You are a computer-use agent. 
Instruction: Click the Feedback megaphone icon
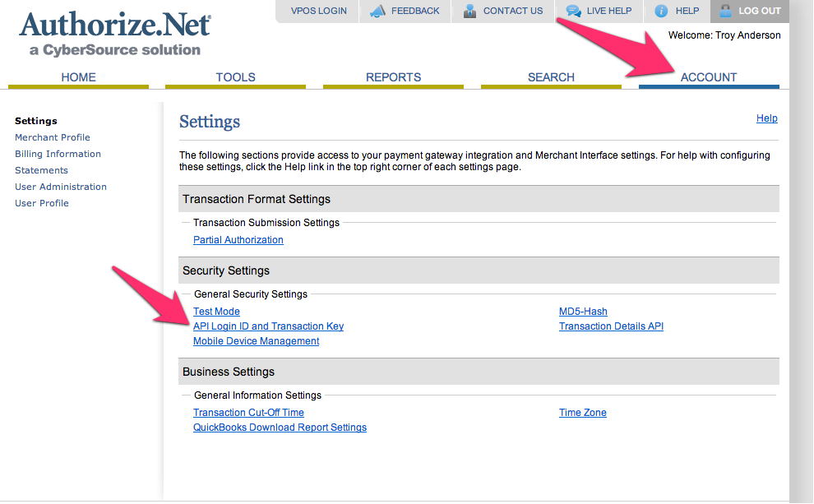[x=377, y=12]
